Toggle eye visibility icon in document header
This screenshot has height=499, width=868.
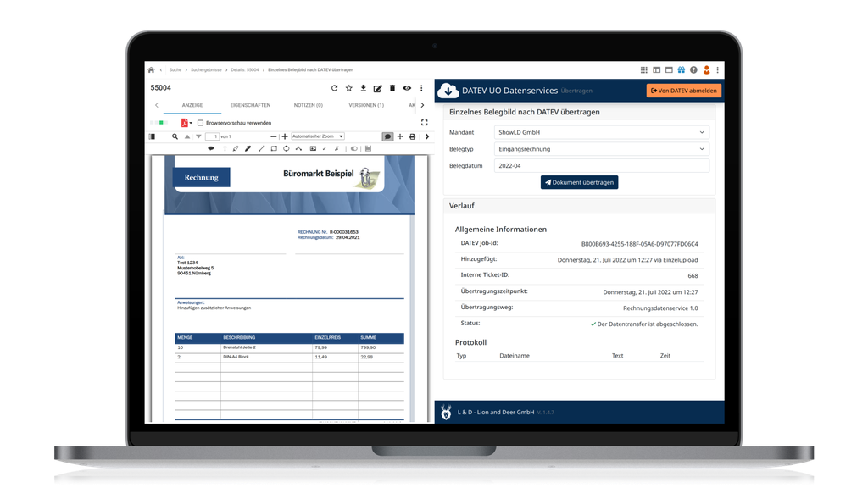[x=407, y=88]
